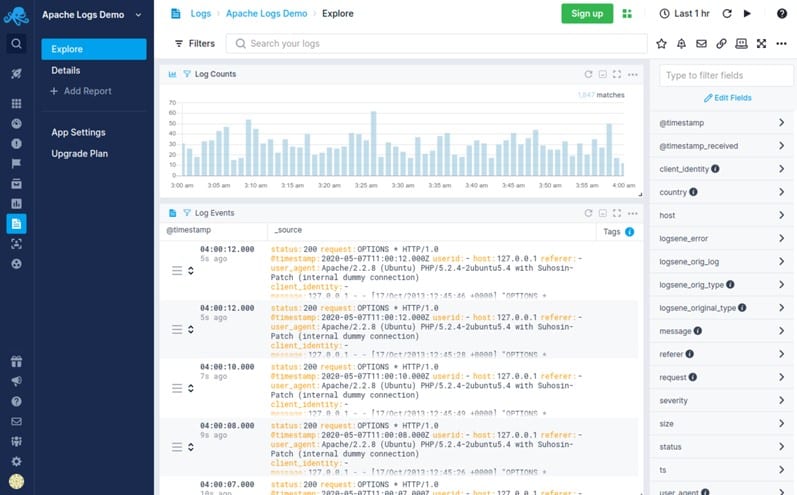The height and width of the screenshot is (495, 797).
Task: Expand the first 04:00:12.000 log row
Action: pos(191,271)
